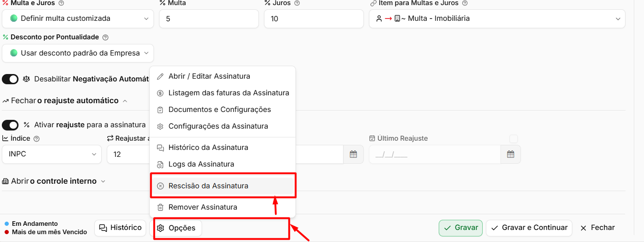Toggle Desabilitar Negativação Automática switch
This screenshot has width=644, height=242.
(x=10, y=79)
